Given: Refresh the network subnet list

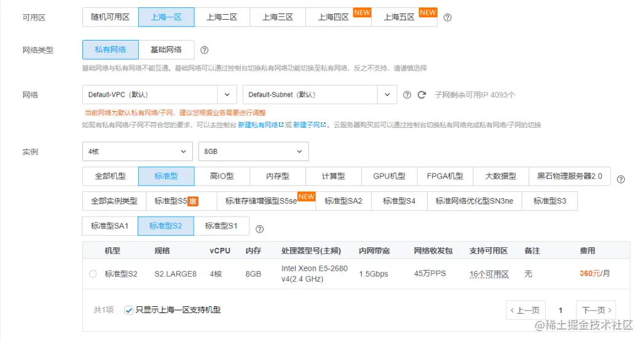Looking at the screenshot, I should [x=422, y=95].
